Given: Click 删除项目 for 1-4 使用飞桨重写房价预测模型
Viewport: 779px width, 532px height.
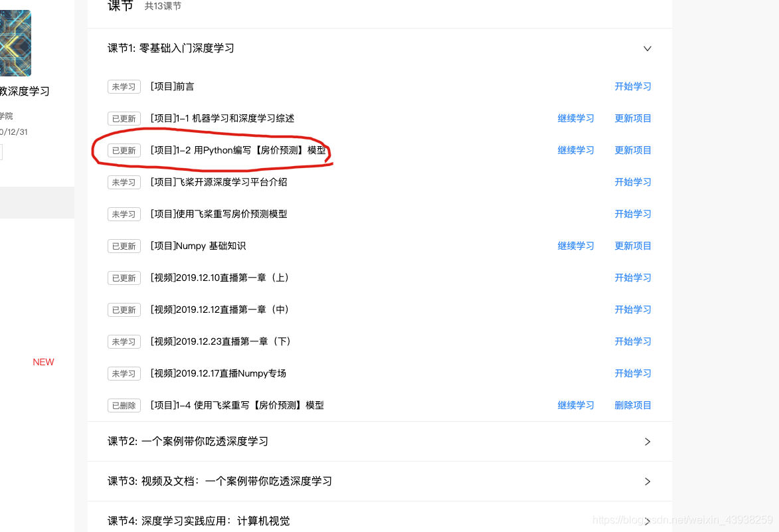Looking at the screenshot, I should click(632, 405).
